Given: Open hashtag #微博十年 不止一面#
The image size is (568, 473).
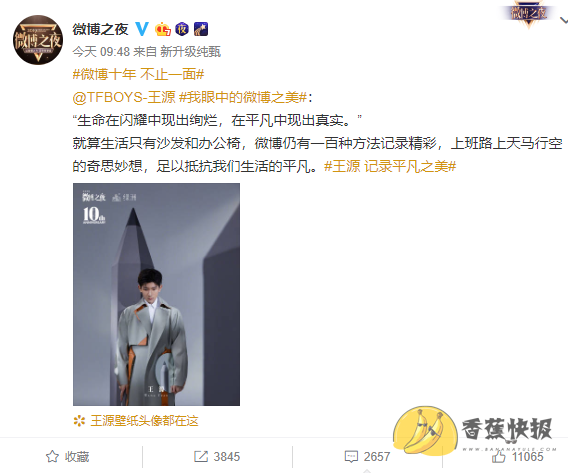Looking at the screenshot, I should (x=138, y=74).
